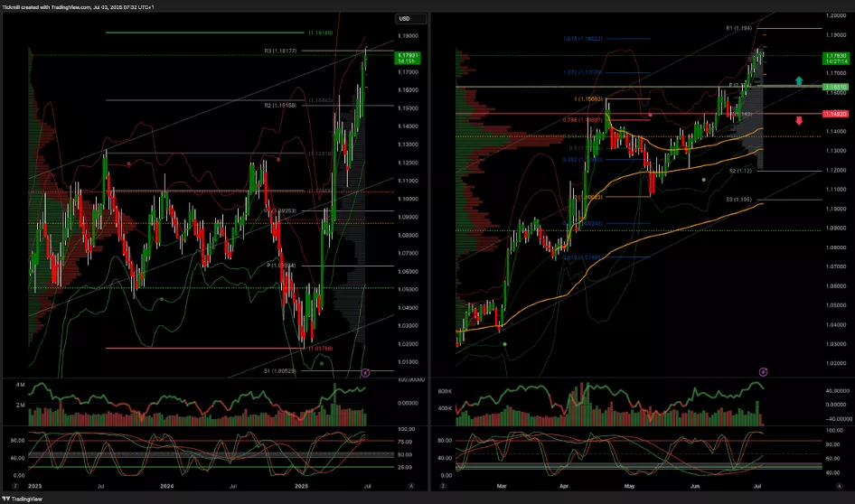
Task: Select the red 1.14920 price label
Action: 834,115
